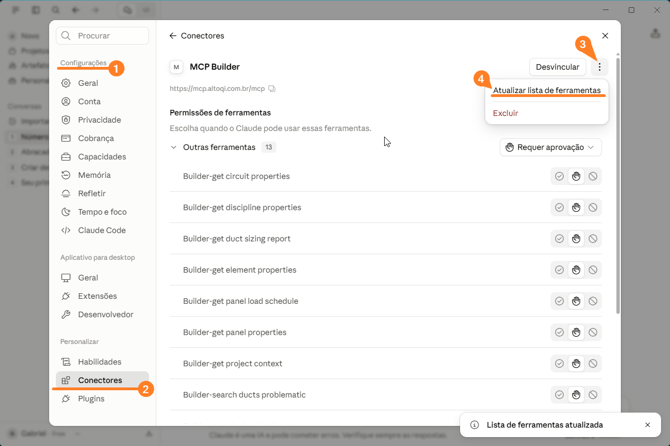This screenshot has height=446, width=670.
Task: Open Claude Code settings
Action: pos(103,230)
